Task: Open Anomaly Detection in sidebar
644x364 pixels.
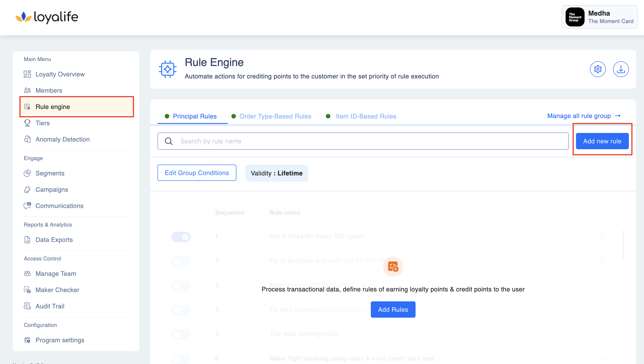Action: click(63, 139)
